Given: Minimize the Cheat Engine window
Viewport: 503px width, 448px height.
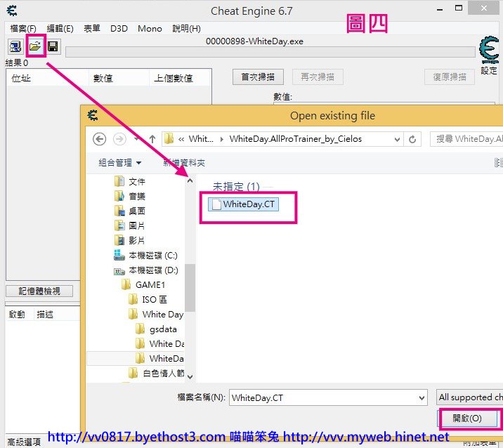Looking at the screenshot, I should [x=440, y=10].
